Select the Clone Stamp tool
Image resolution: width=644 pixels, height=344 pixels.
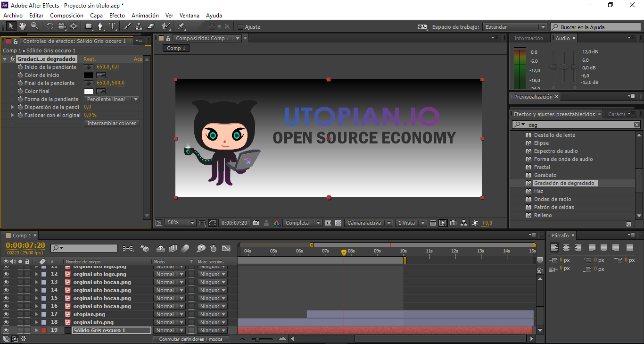click(x=139, y=26)
